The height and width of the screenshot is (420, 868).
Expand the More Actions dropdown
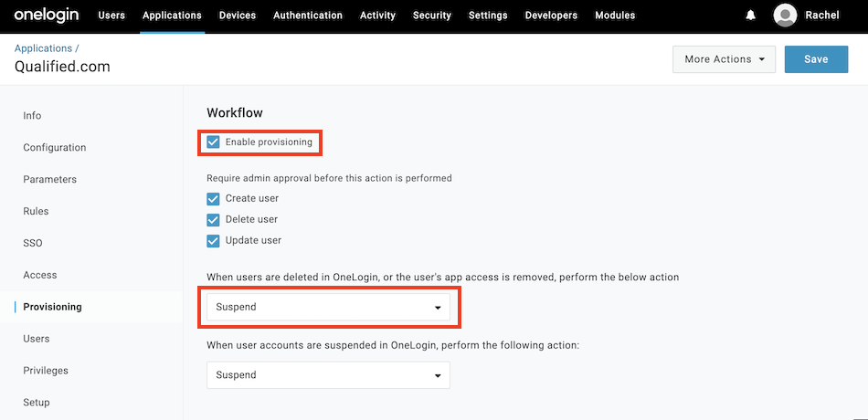coord(724,59)
